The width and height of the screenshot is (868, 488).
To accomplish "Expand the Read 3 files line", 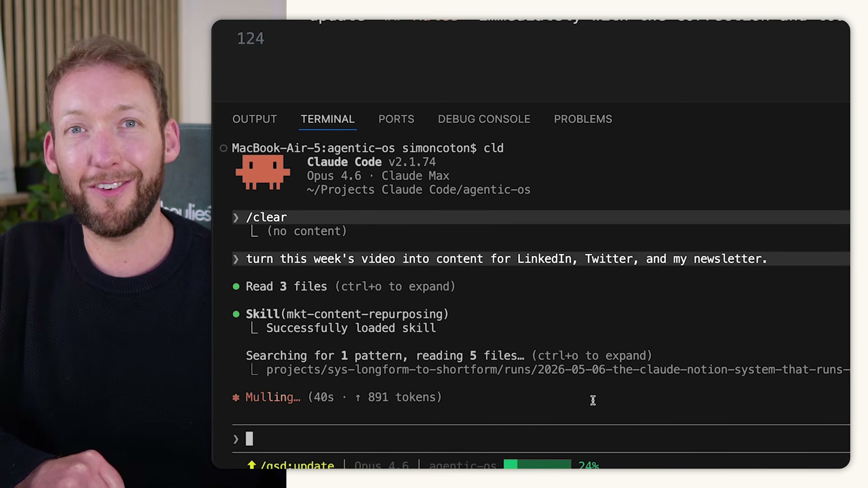I will tap(350, 286).
